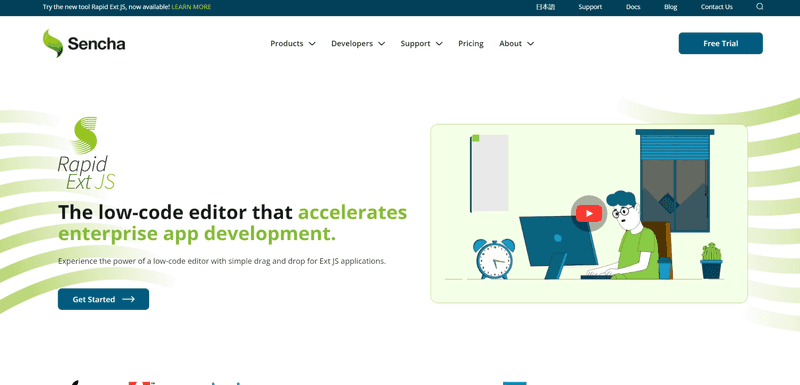Open Support link in top bar
The width and height of the screenshot is (800, 385).
click(x=590, y=7)
